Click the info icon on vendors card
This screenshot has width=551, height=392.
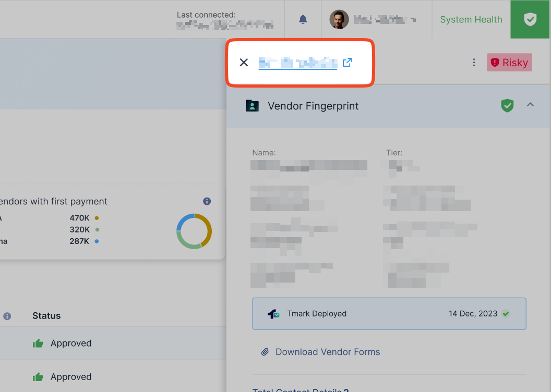pyautogui.click(x=207, y=201)
